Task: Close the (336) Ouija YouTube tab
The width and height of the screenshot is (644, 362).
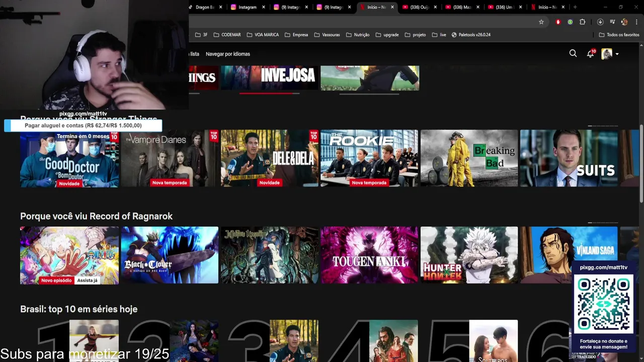Action: 435,7
